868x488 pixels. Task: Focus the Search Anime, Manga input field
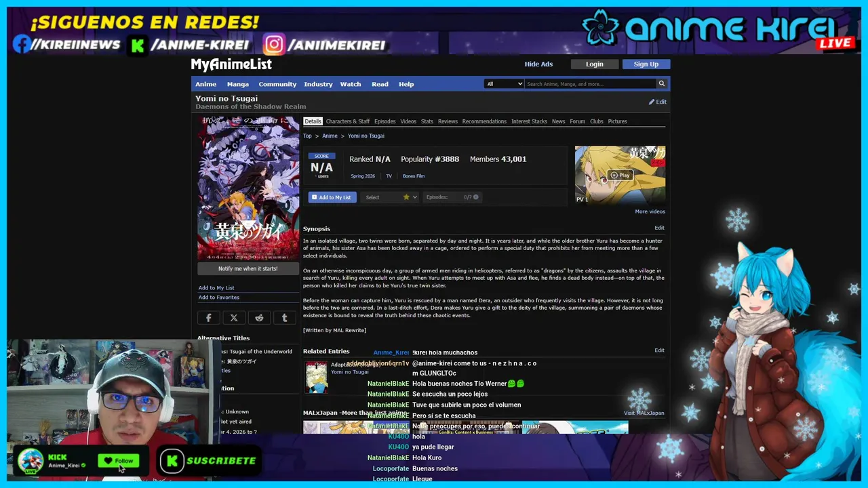click(590, 84)
